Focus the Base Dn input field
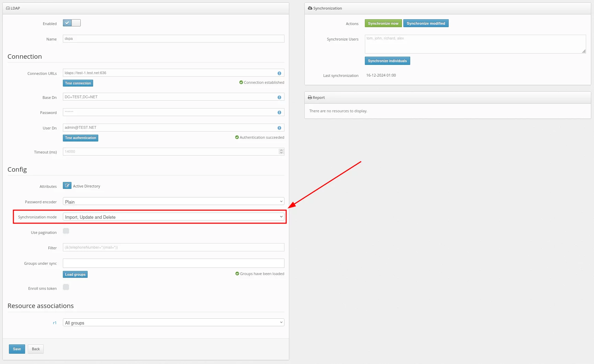594x364 pixels. [x=173, y=97]
